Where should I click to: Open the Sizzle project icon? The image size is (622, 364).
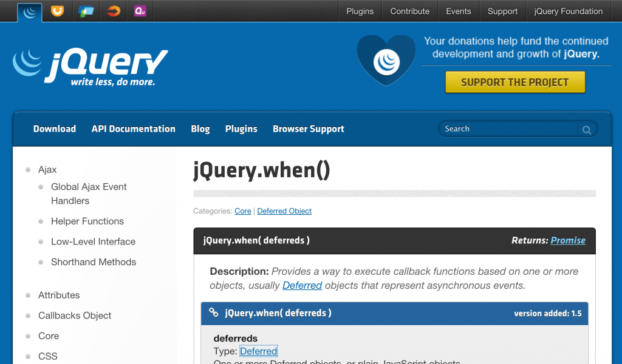[x=114, y=11]
